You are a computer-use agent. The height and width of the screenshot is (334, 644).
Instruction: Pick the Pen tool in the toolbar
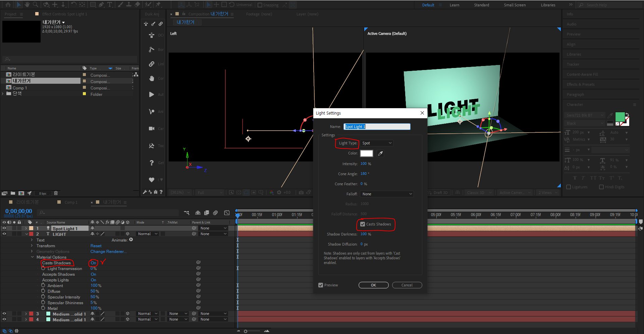click(101, 5)
